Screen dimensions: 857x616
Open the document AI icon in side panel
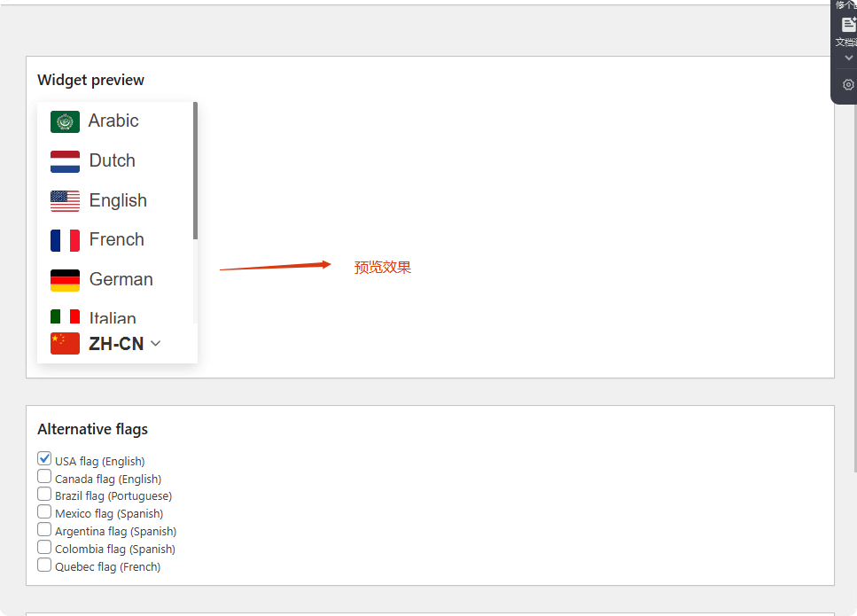(x=848, y=25)
